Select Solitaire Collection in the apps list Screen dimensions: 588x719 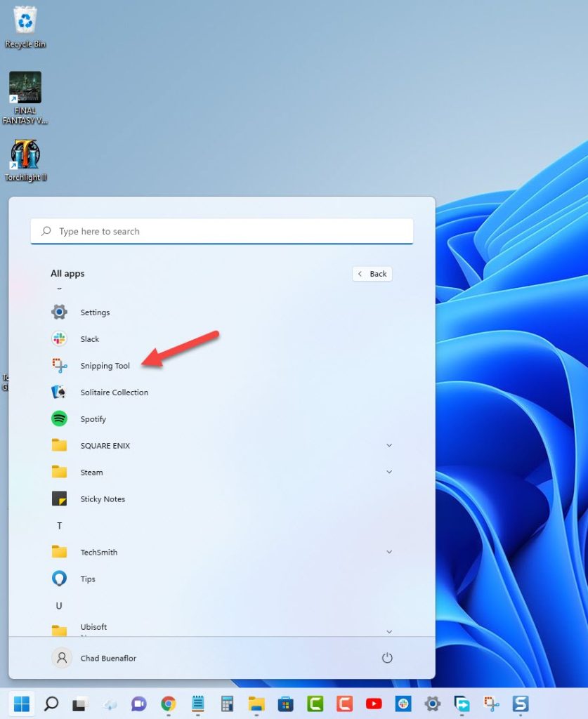tap(114, 392)
